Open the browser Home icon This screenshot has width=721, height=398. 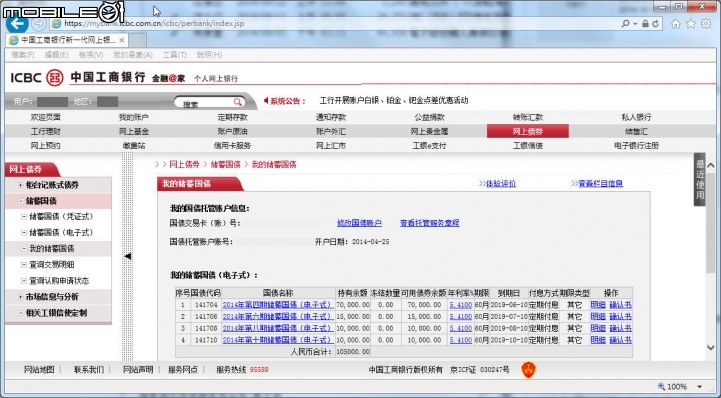(675, 24)
